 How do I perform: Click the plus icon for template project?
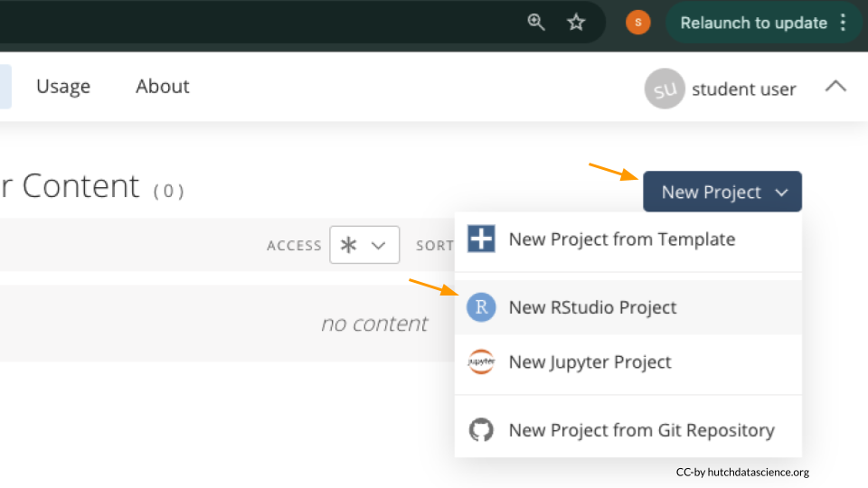pos(481,239)
